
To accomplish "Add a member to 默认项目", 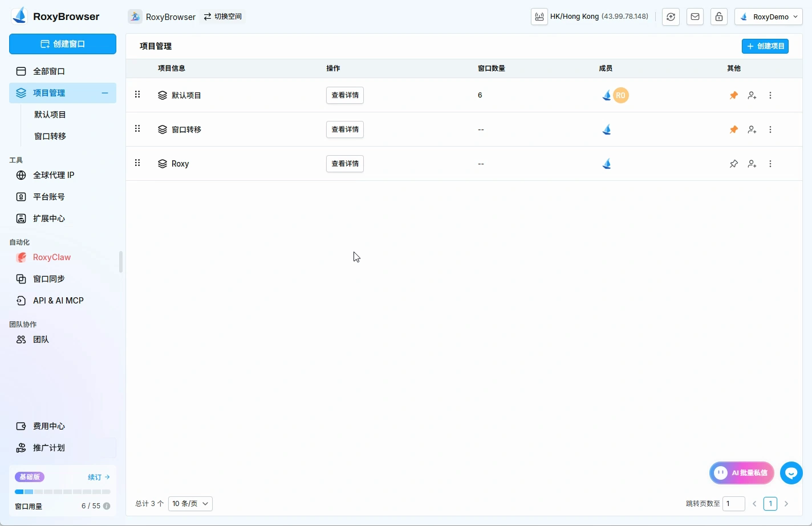I will tap(752, 95).
